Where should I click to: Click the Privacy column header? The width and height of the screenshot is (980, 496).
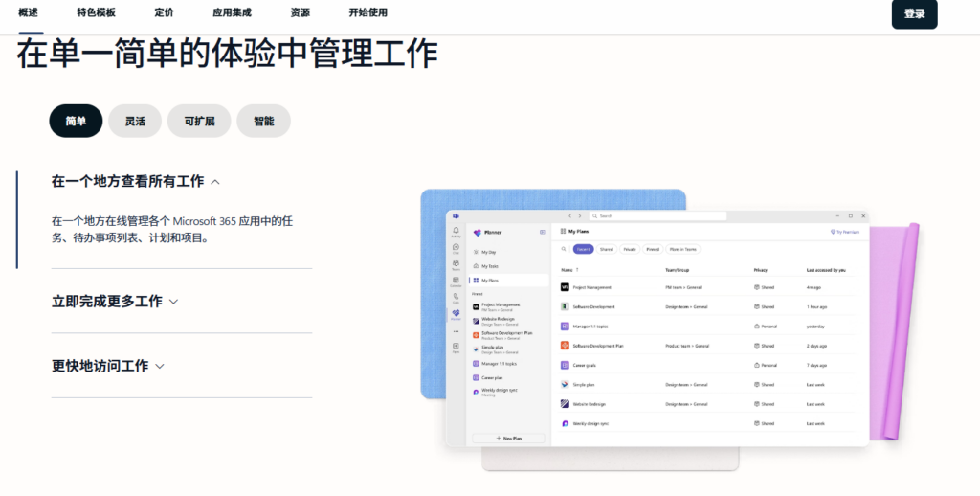[761, 270]
